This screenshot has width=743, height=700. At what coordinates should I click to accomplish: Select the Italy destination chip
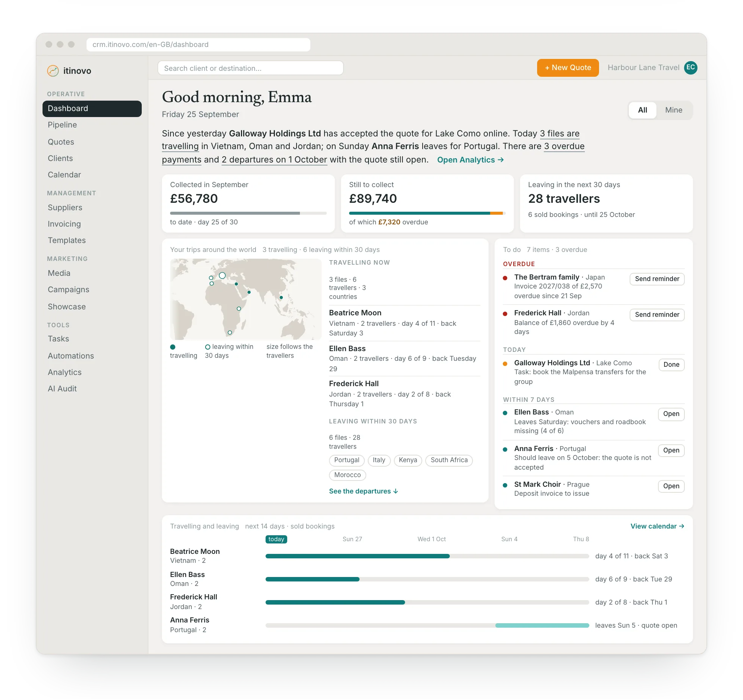click(379, 461)
